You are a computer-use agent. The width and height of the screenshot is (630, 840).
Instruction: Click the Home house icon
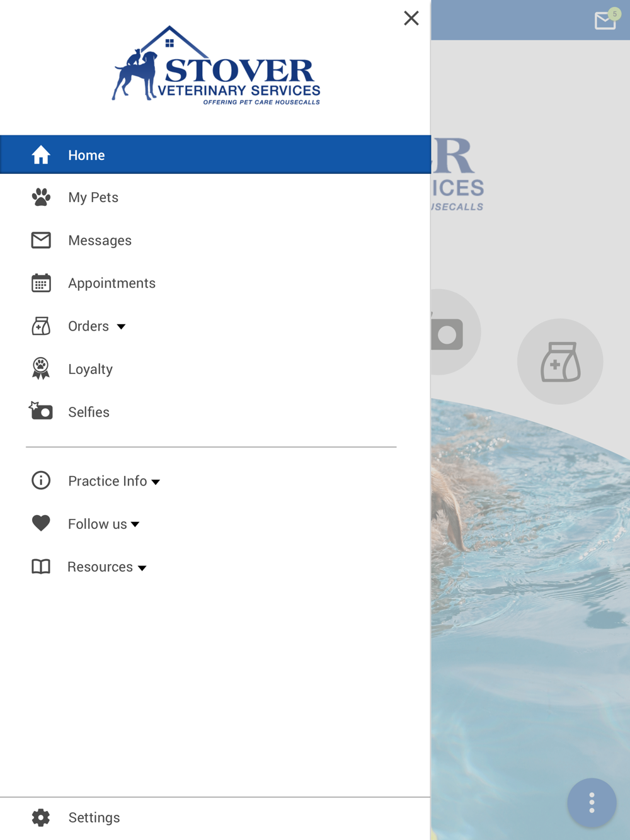pyautogui.click(x=41, y=155)
